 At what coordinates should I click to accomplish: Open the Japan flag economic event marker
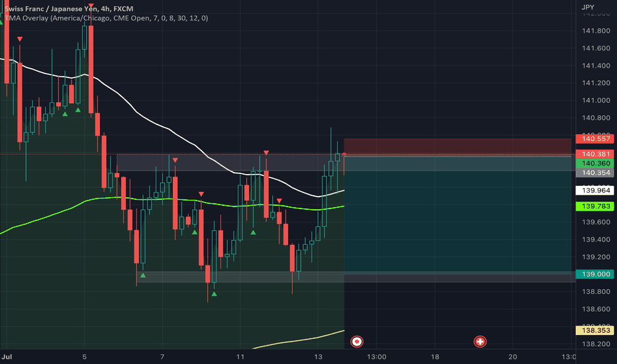[357, 341]
